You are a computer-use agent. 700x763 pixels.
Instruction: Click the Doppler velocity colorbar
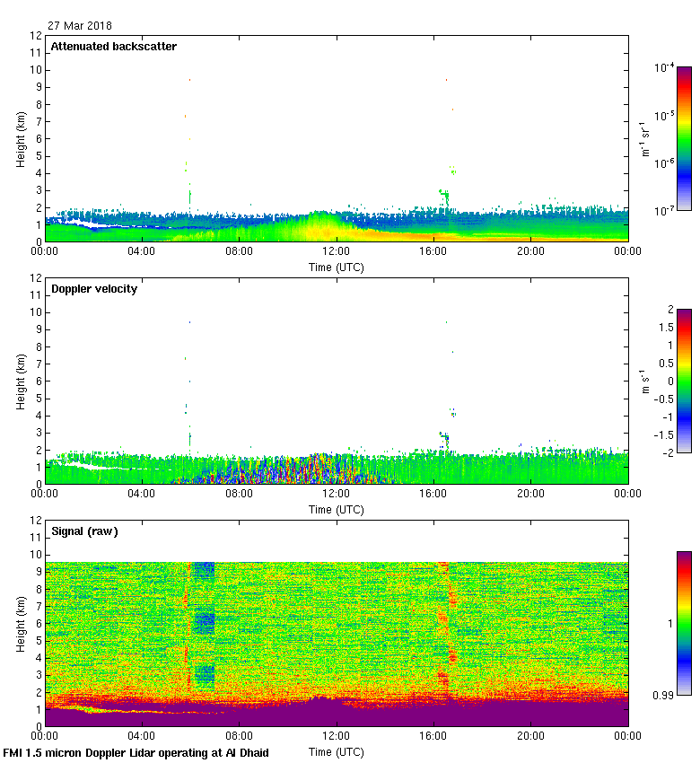coord(684,381)
